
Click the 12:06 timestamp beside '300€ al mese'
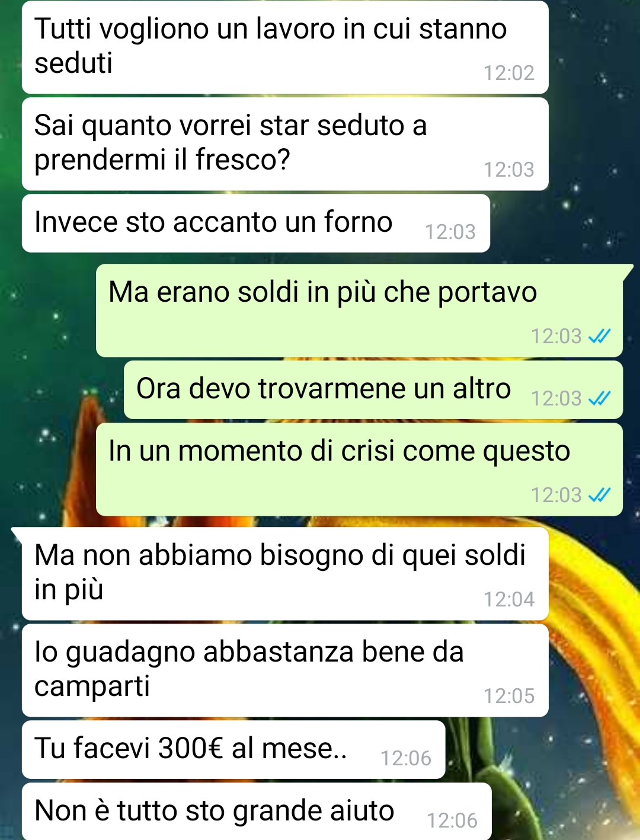406,758
